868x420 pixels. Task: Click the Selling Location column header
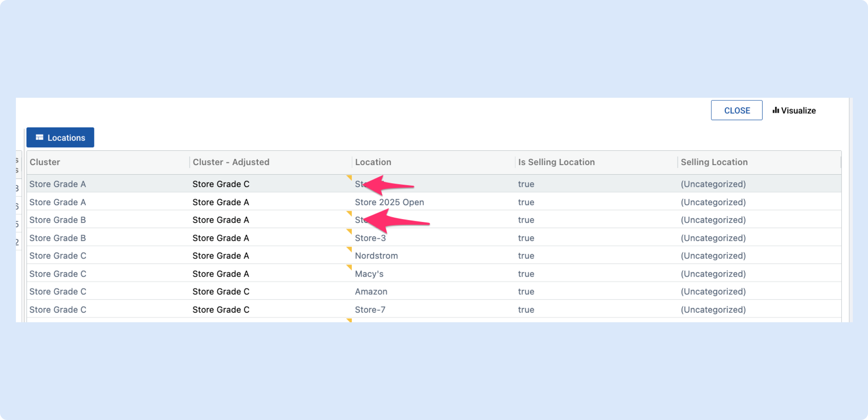714,162
